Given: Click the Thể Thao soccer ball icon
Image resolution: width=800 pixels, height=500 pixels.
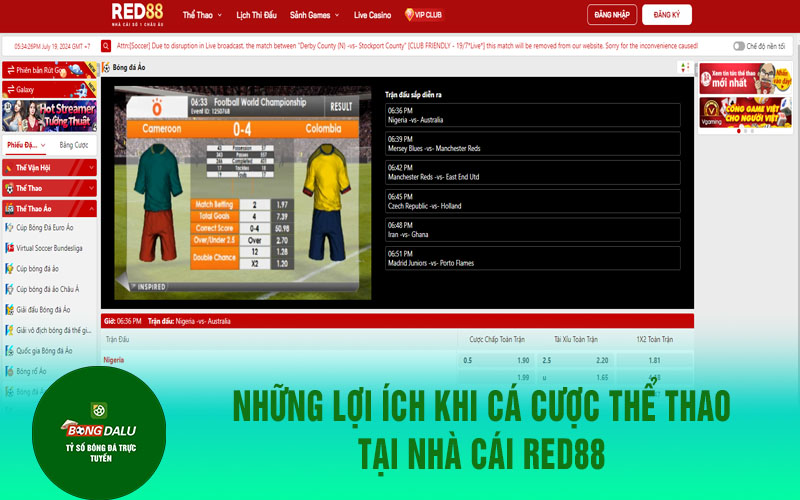Looking at the screenshot, I should coord(9,188).
